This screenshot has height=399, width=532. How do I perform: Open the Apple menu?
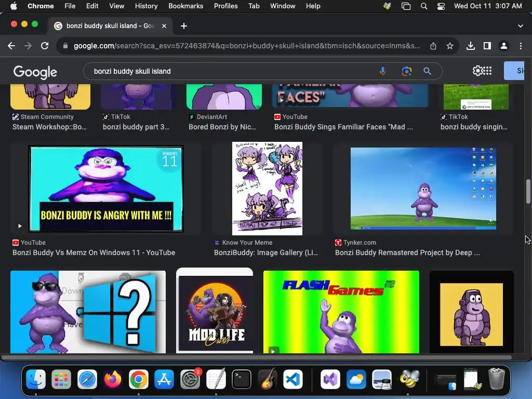pyautogui.click(x=14, y=6)
